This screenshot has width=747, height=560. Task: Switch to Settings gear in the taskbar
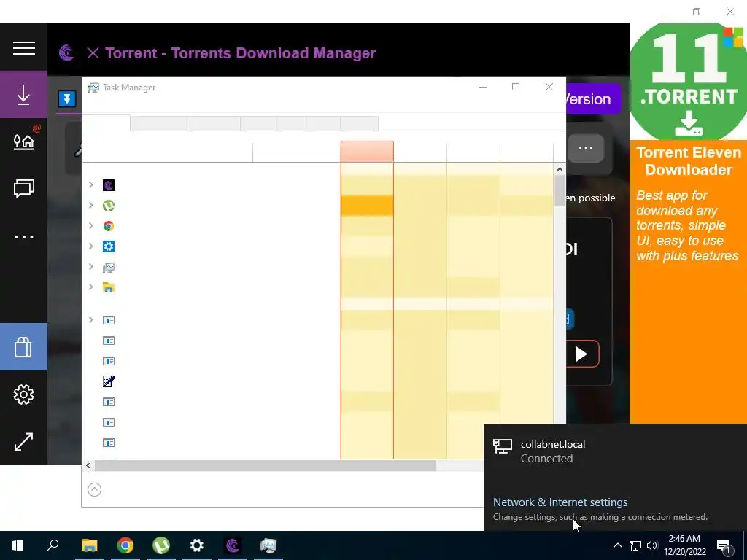pyautogui.click(x=197, y=545)
